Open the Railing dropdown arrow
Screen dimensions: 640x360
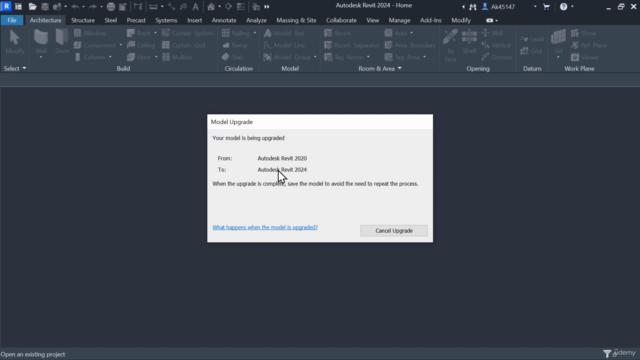coord(255,33)
